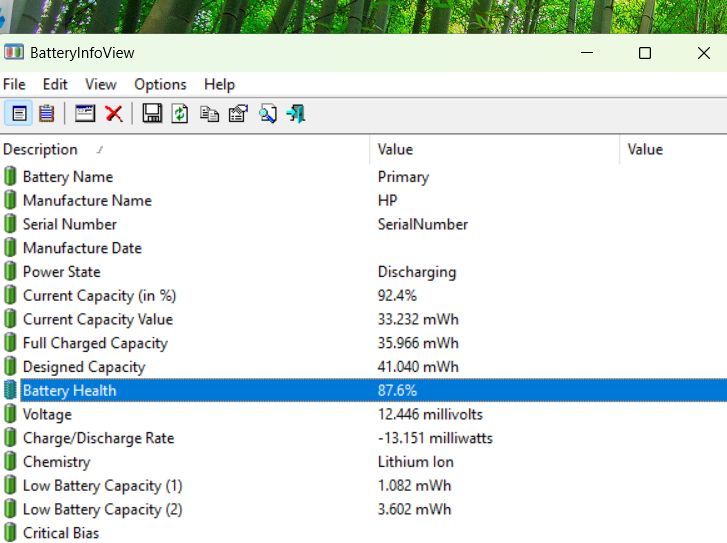Click the first Value column header
Viewport: 727px width, 543px height.
395,150
